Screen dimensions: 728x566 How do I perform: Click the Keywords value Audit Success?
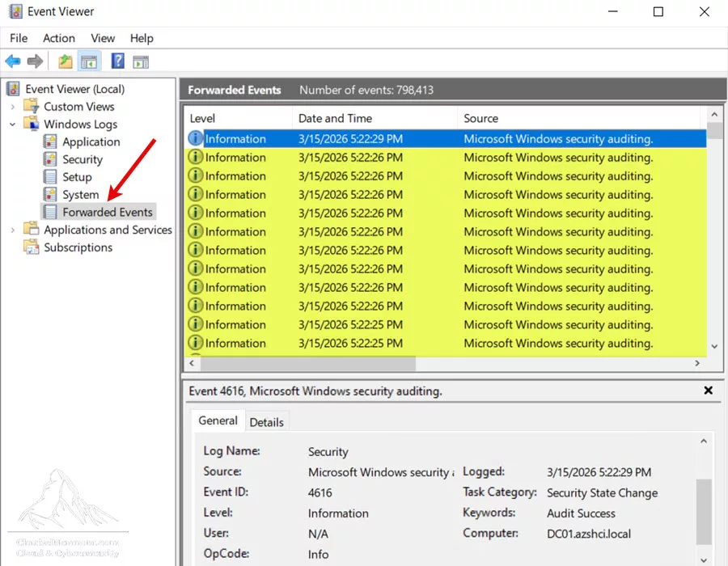(x=581, y=513)
